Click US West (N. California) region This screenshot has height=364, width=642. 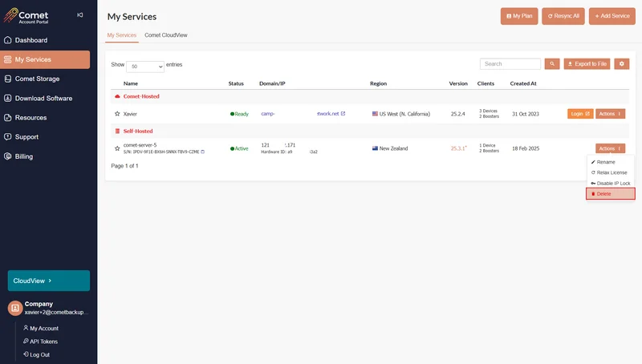click(x=401, y=114)
